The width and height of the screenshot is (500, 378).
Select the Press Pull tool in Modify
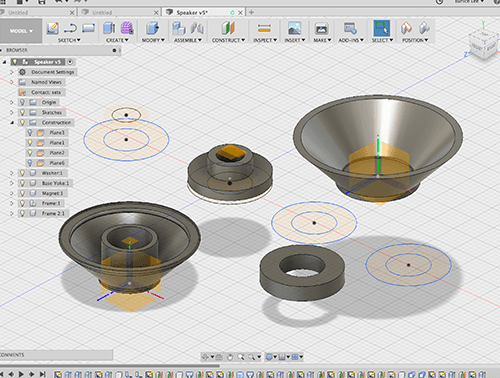(x=153, y=28)
